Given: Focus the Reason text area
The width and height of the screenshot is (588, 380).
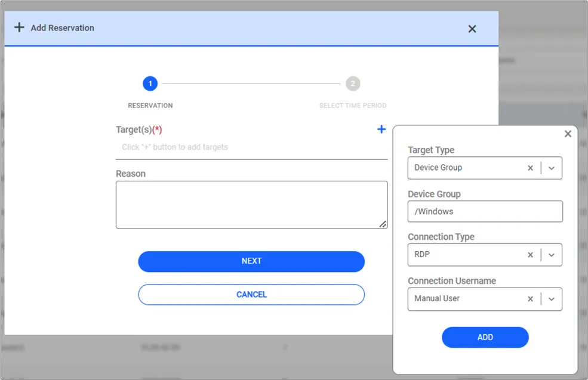Looking at the screenshot, I should [252, 205].
